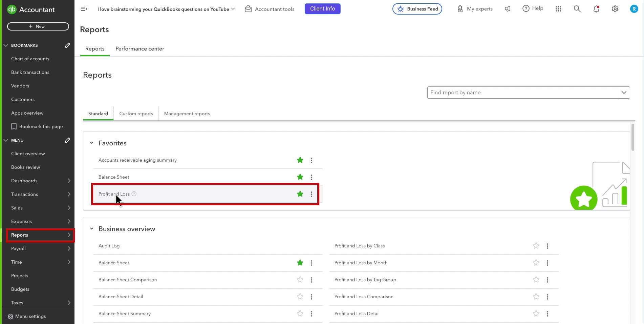The image size is (644, 324).
Task: Switch to the Management reports tab
Action: click(187, 114)
